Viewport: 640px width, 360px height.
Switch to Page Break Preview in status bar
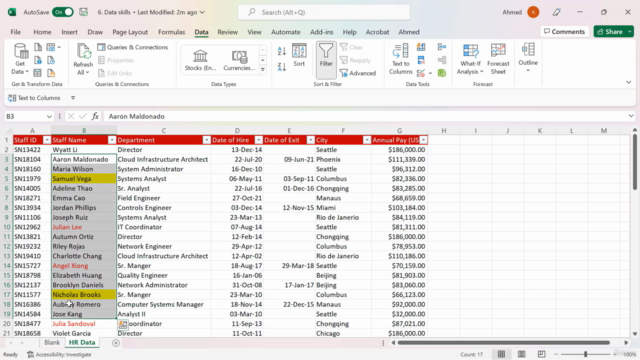click(541, 354)
